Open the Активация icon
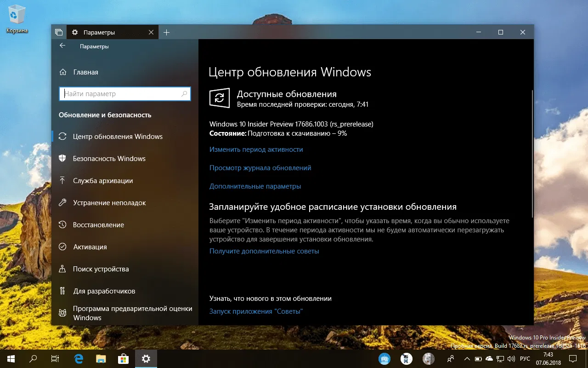588x368 pixels. coord(63,247)
